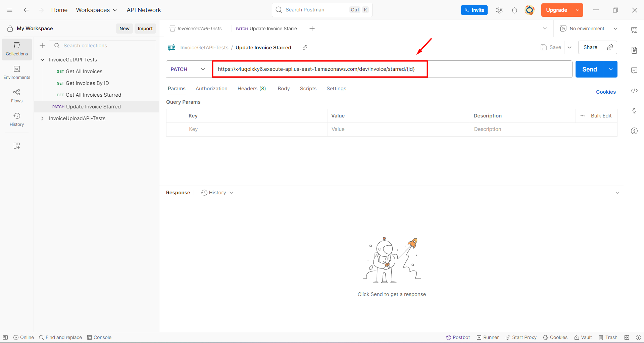Image resolution: width=644 pixels, height=343 pixels.
Task: Open Postbot from the status bar
Action: [458, 337]
